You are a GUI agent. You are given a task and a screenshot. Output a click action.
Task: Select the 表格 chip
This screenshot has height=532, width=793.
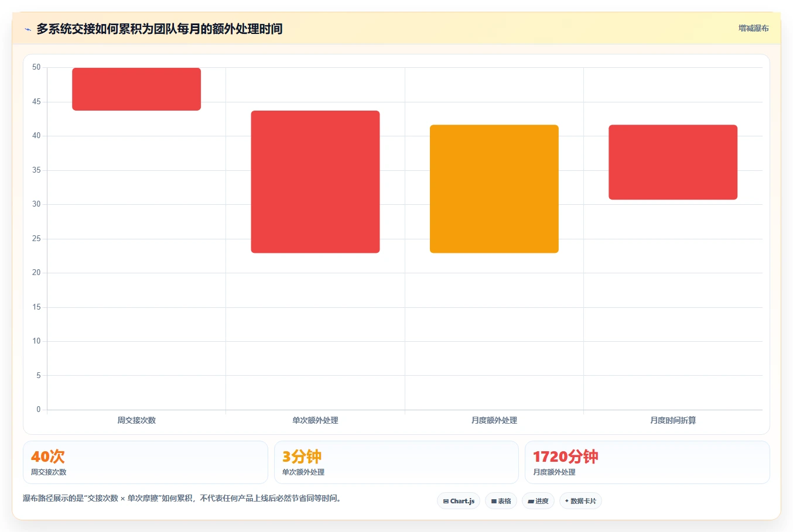[x=501, y=501]
